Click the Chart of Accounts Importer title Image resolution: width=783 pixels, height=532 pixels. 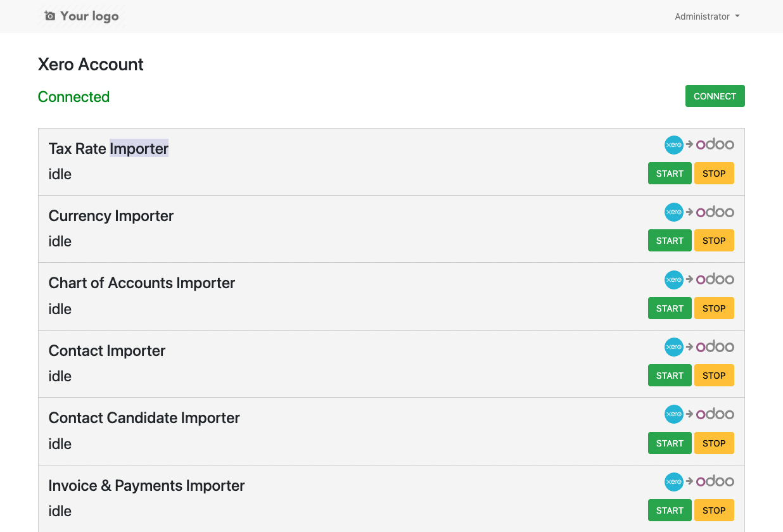142,283
